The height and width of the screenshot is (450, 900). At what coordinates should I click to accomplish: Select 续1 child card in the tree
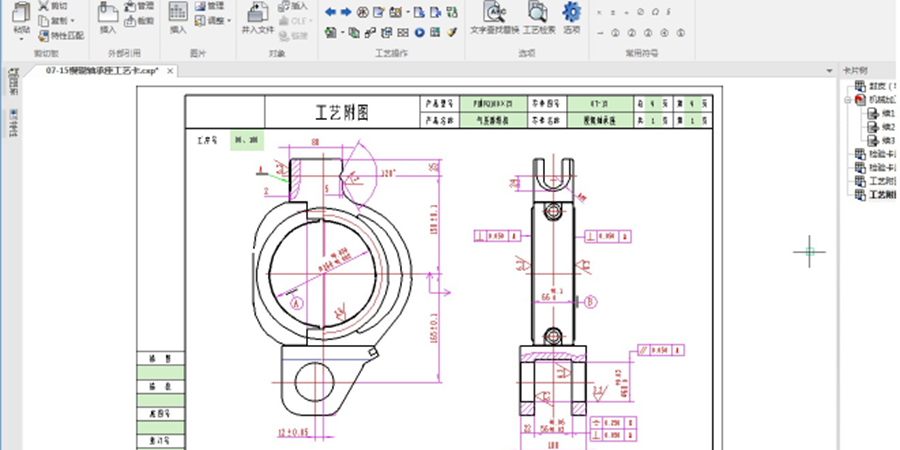[x=881, y=114]
